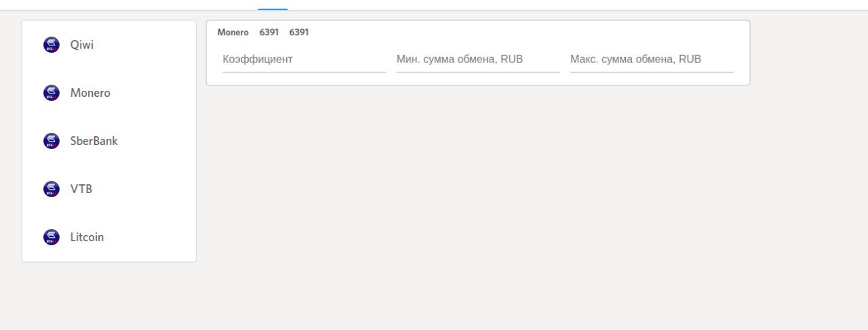Click the icon beside Litcoin
The image size is (868, 330).
tap(52, 237)
